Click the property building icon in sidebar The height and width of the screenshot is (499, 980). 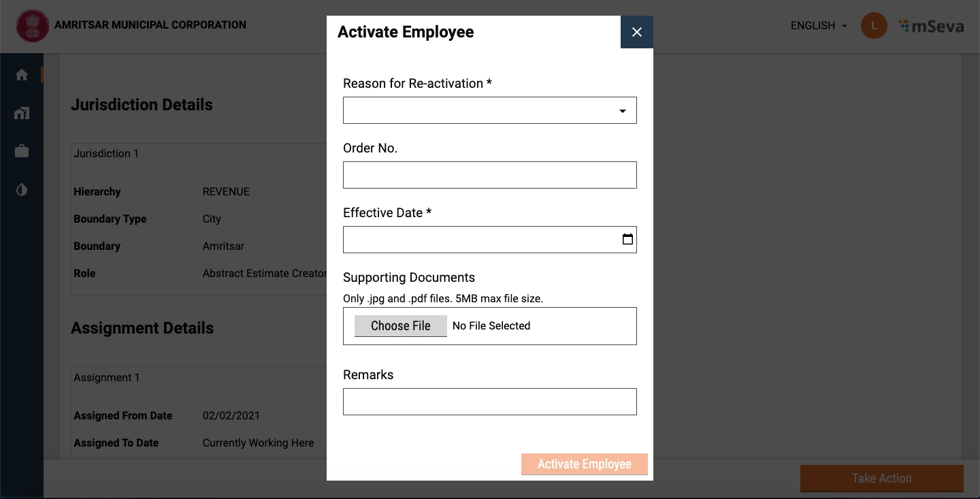click(22, 113)
